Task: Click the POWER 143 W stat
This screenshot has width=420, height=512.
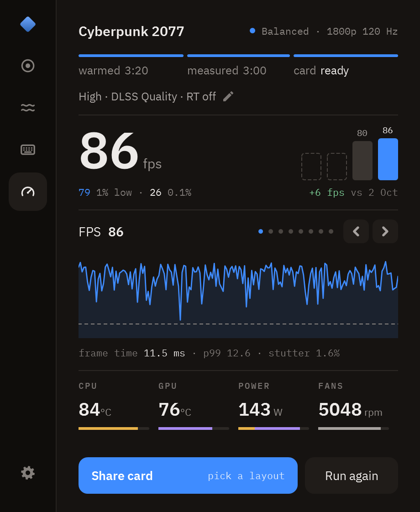Action: [273, 406]
